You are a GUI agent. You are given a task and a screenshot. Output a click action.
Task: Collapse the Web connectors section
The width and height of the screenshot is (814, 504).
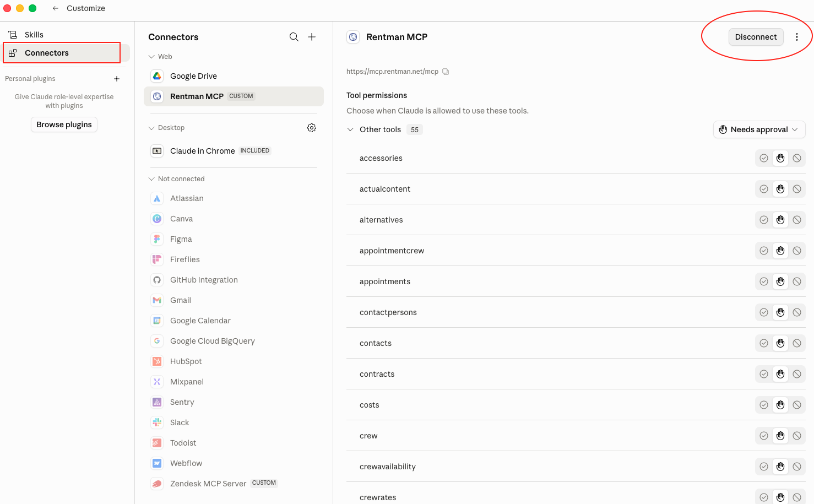(x=151, y=57)
